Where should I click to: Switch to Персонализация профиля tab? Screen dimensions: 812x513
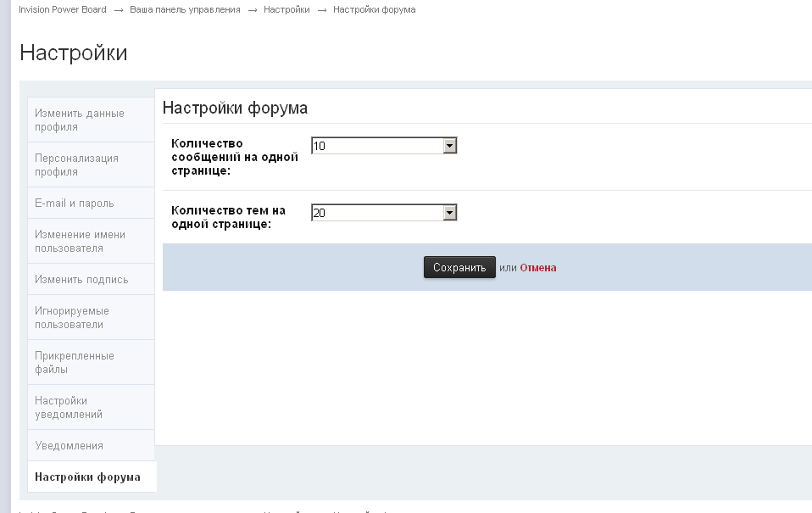click(76, 165)
